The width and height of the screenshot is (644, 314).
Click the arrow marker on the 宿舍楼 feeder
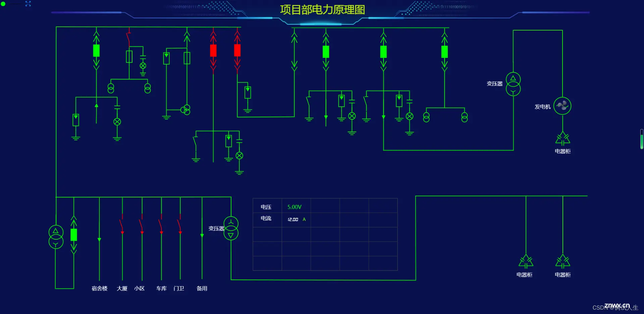[99, 240]
